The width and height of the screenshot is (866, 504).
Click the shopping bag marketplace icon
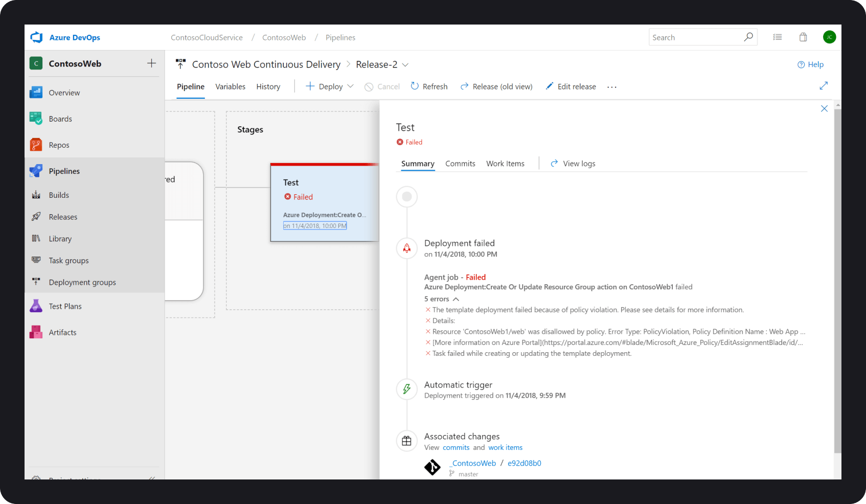point(803,37)
